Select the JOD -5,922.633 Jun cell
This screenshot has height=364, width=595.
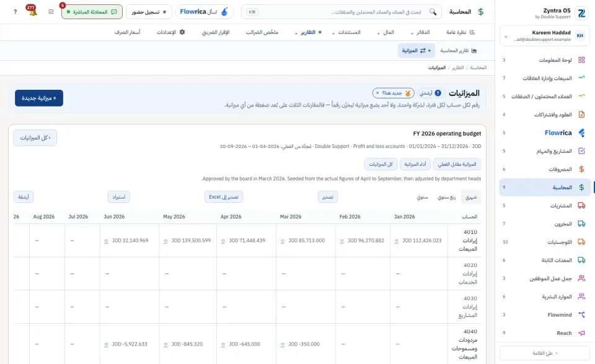pyautogui.click(x=130, y=344)
